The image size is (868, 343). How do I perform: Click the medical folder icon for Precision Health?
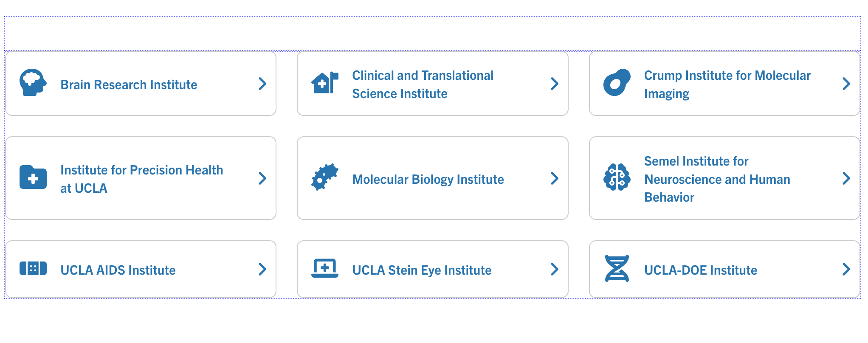tap(33, 177)
